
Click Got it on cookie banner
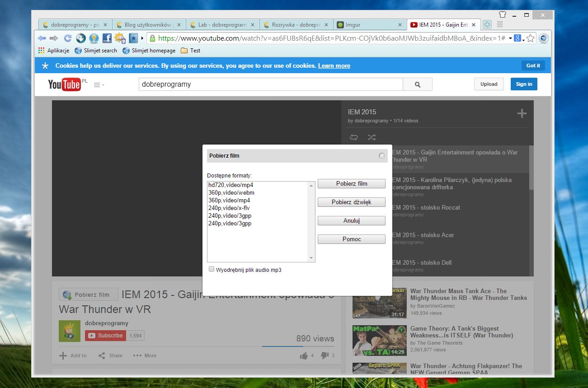tap(533, 65)
